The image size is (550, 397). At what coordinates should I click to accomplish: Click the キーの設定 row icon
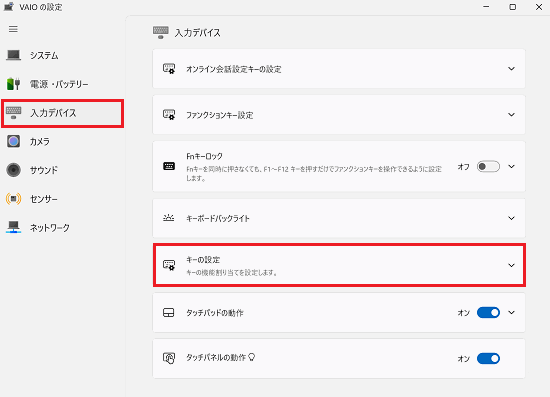coord(169,265)
